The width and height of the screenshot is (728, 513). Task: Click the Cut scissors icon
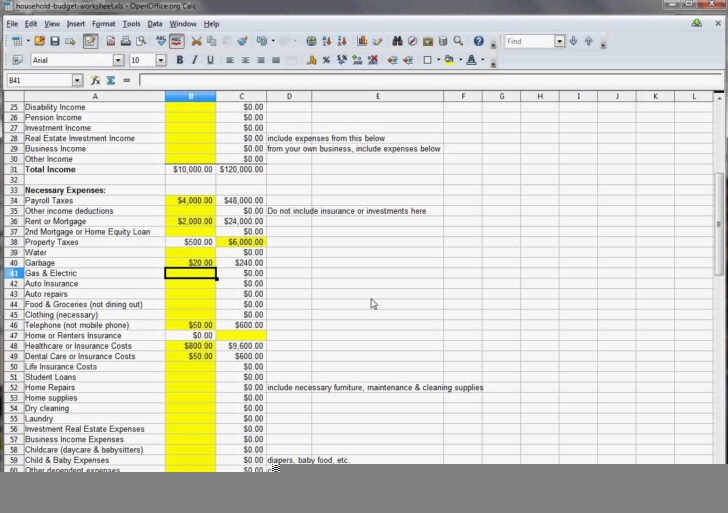click(196, 41)
